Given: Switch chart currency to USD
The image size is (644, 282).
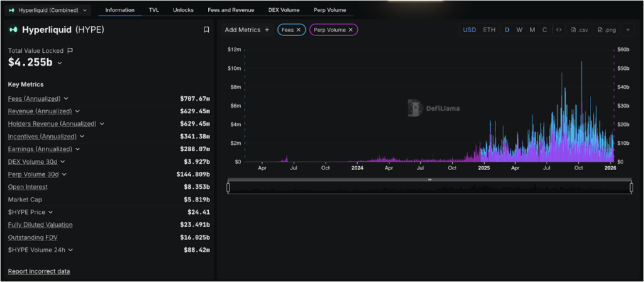Looking at the screenshot, I should click(x=469, y=30).
